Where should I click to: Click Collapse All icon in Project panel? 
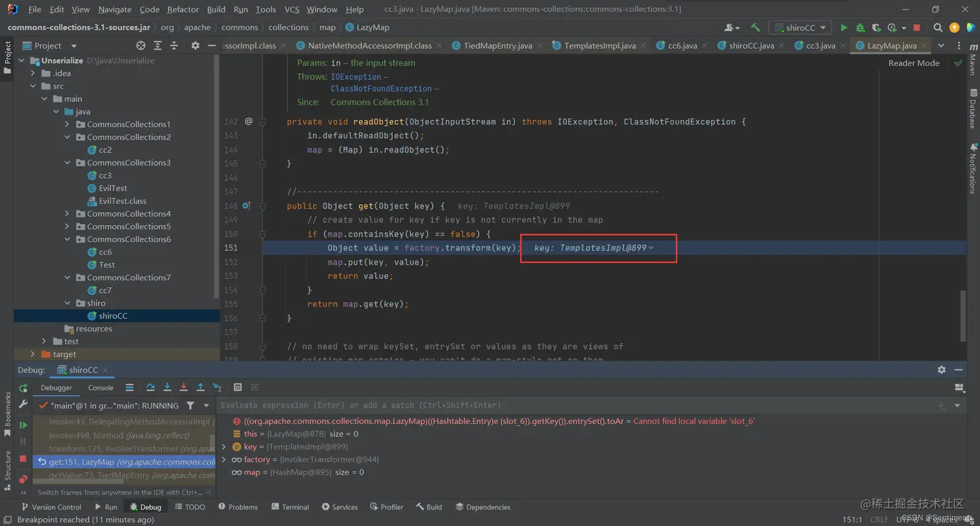pos(174,45)
